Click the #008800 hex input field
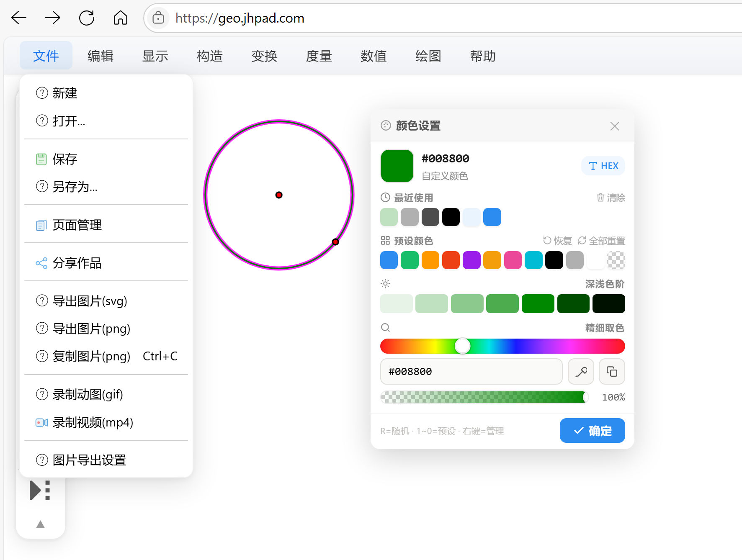 click(471, 371)
